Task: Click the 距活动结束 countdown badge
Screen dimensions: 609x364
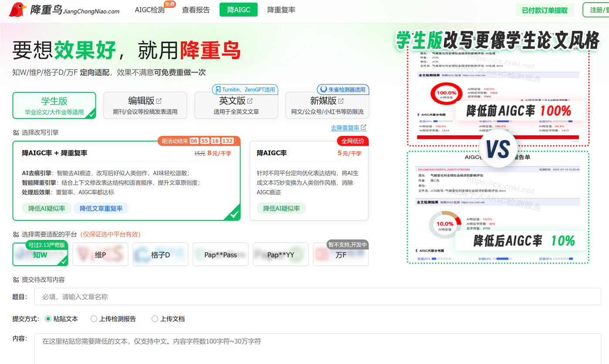Action: [199, 141]
